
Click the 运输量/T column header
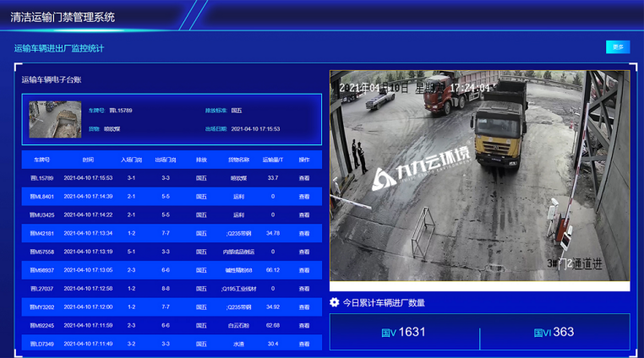coord(272,159)
